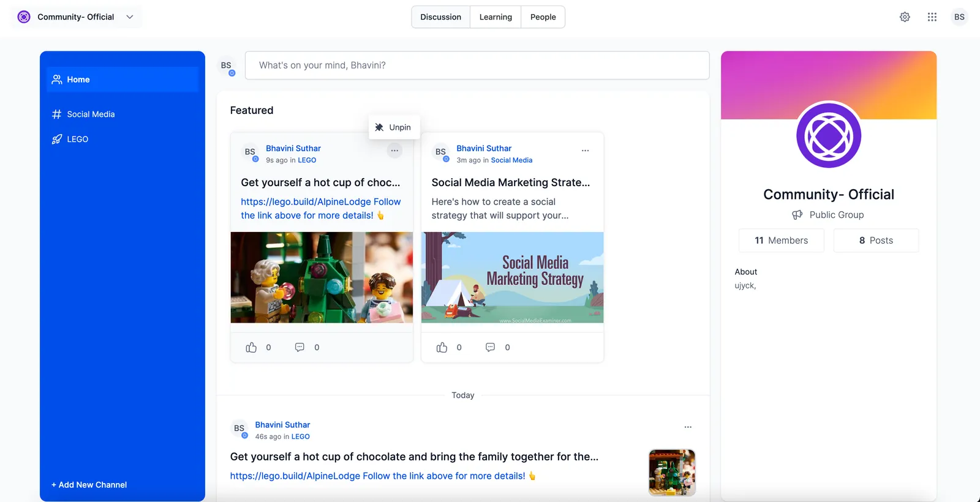Open the settings gear icon
The width and height of the screenshot is (980, 502).
coord(905,17)
